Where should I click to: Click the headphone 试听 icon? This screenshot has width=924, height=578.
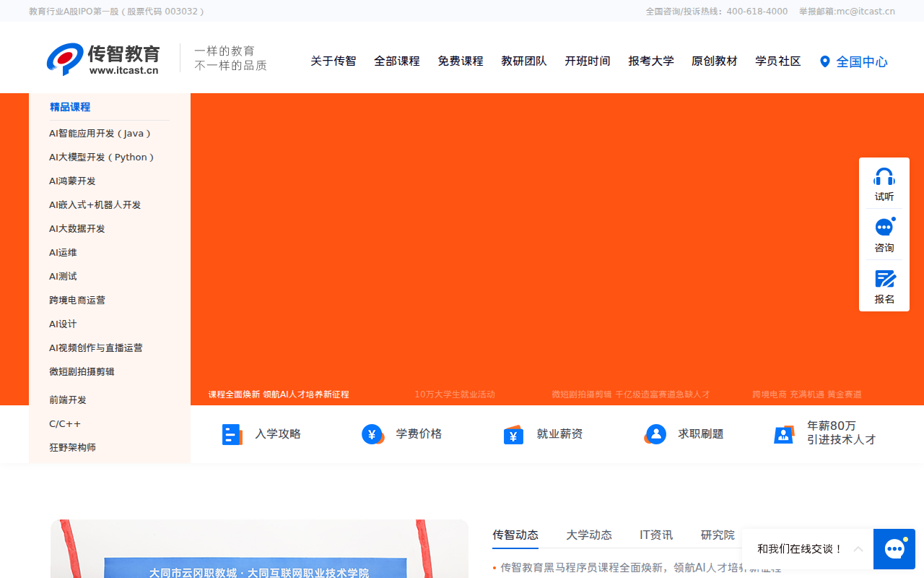884,177
